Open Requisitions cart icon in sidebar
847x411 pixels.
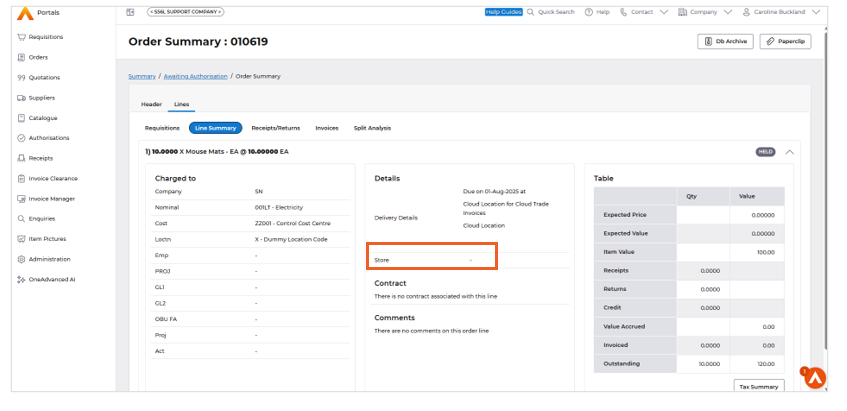point(22,37)
